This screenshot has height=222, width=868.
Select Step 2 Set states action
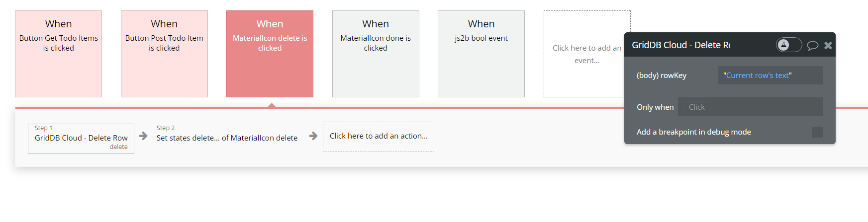point(227,138)
